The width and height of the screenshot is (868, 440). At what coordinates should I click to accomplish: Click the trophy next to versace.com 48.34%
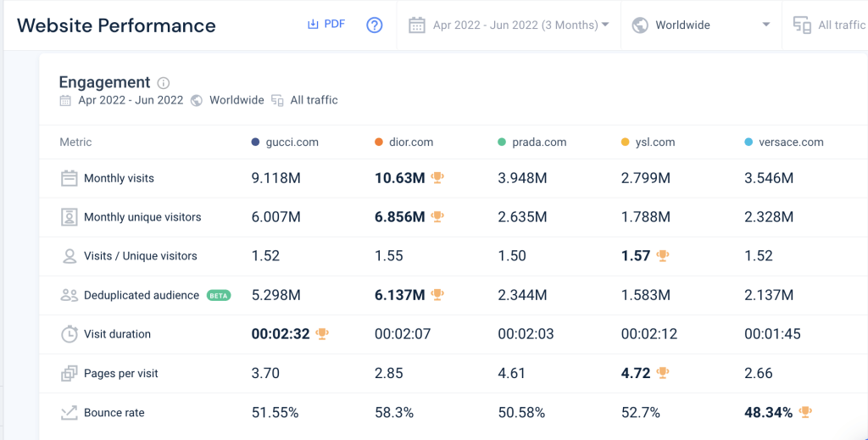(x=805, y=412)
